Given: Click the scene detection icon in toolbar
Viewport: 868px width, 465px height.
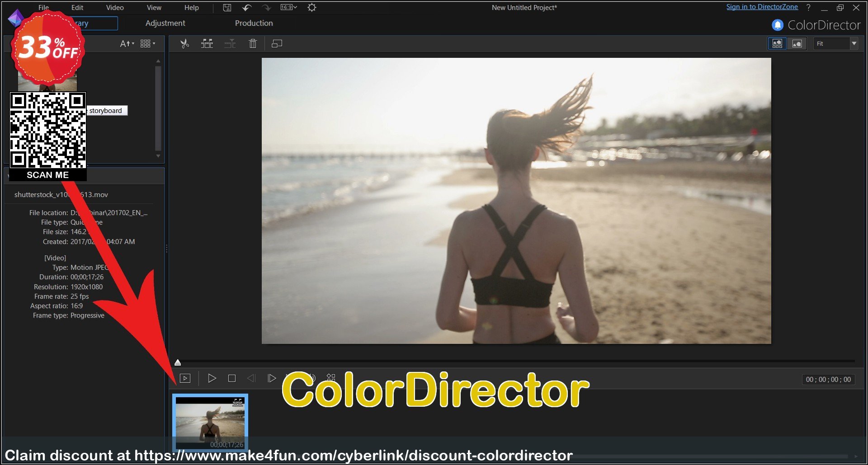Looking at the screenshot, I should point(207,44).
